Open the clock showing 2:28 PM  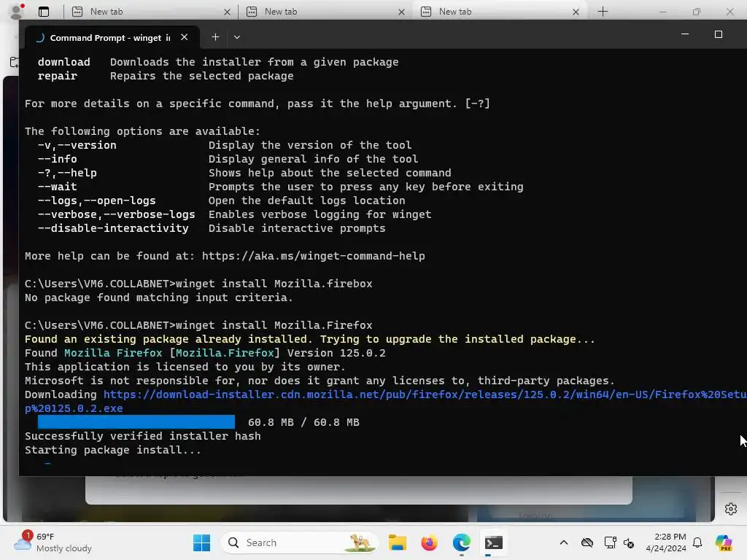(x=666, y=542)
